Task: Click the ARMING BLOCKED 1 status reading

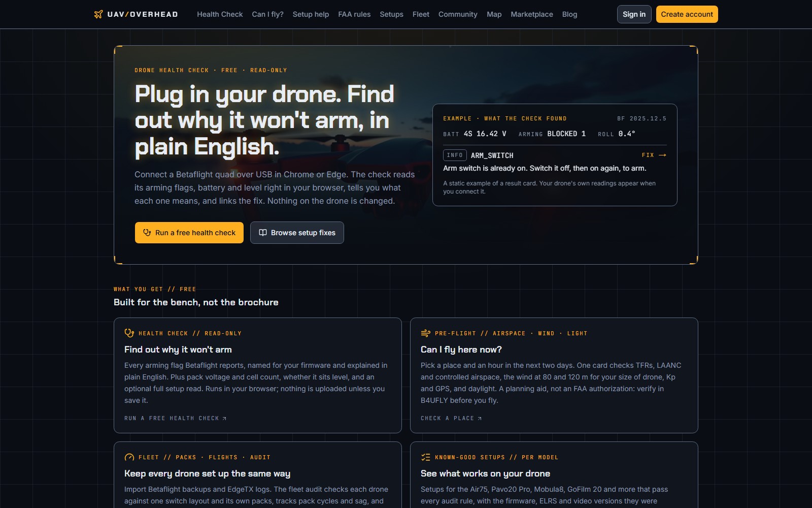Action: pos(552,134)
